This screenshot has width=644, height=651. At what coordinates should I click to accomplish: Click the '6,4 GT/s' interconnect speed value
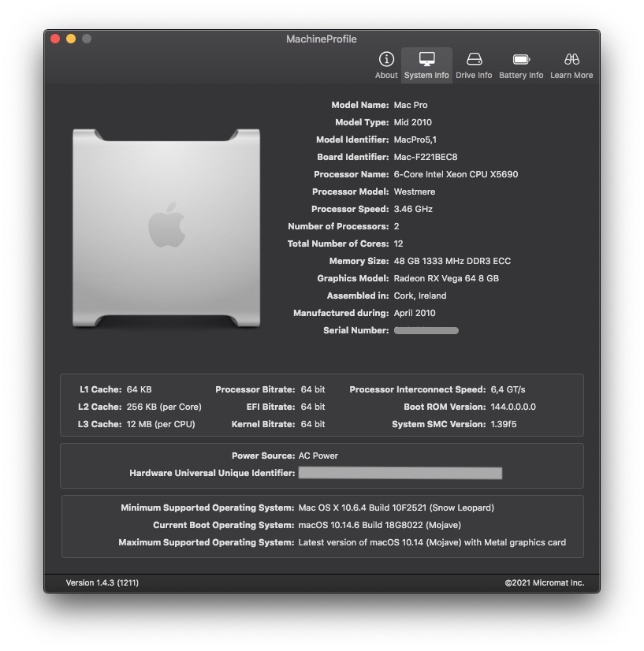click(508, 390)
